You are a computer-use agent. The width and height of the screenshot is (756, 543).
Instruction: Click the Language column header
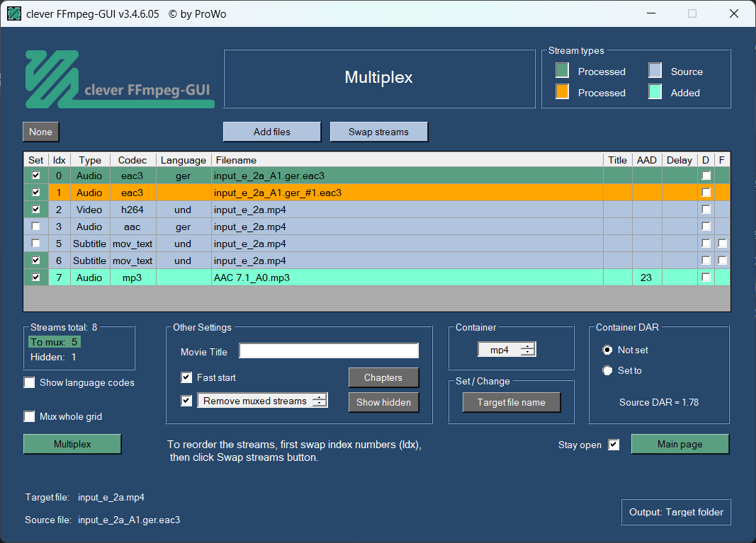coord(184,160)
